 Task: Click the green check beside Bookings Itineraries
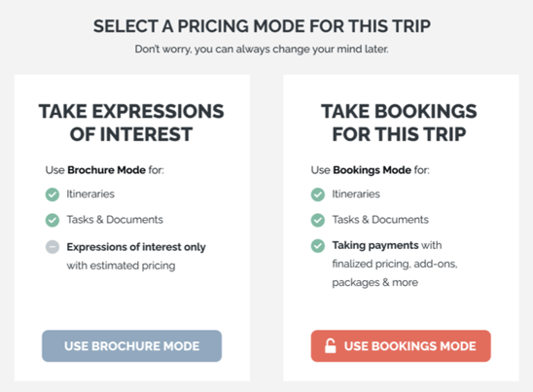point(318,195)
